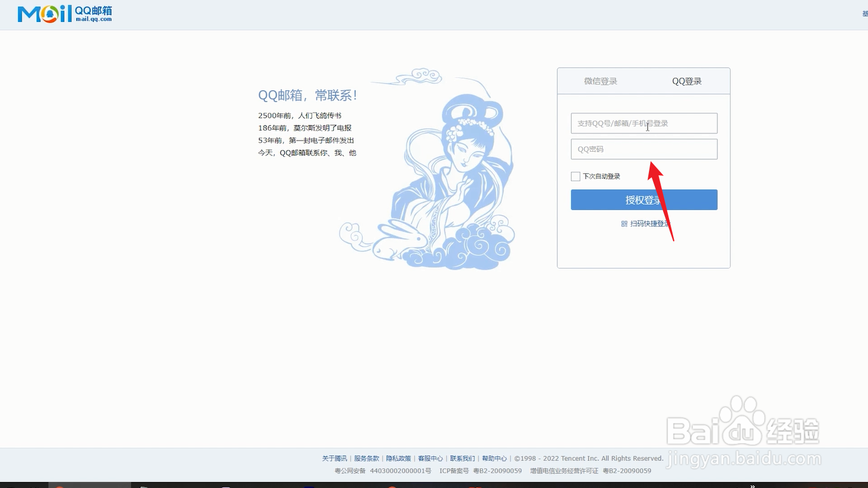Open the 帮助中心 footer link
868x488 pixels.
494,458
